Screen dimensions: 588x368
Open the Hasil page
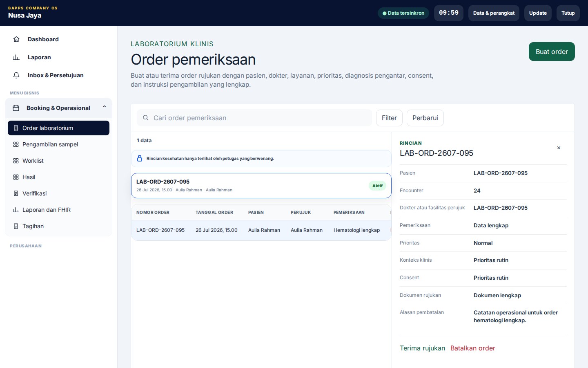58,177
